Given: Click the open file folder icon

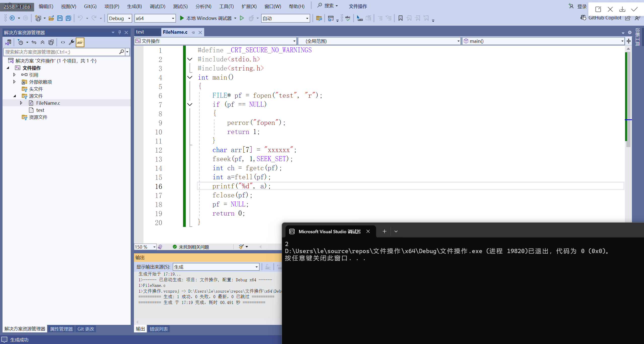Looking at the screenshot, I should (x=51, y=18).
